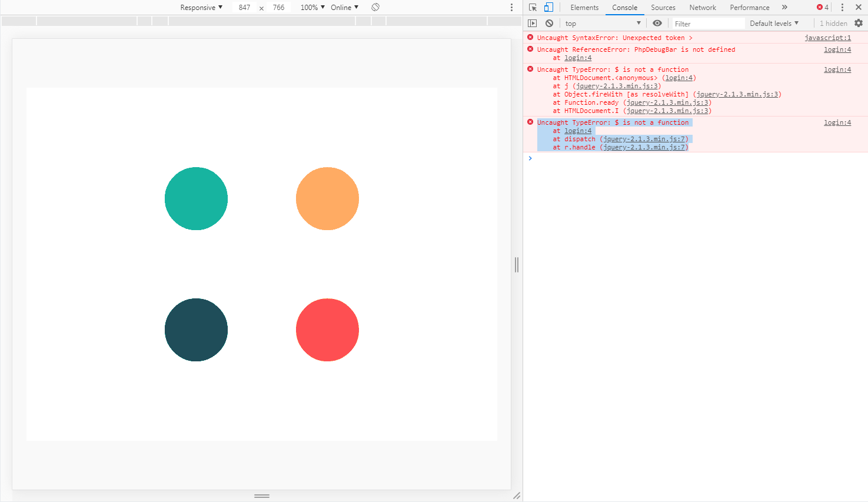868x502 pixels.
Task: Show hidden messages via 1 hidden
Action: pos(833,23)
